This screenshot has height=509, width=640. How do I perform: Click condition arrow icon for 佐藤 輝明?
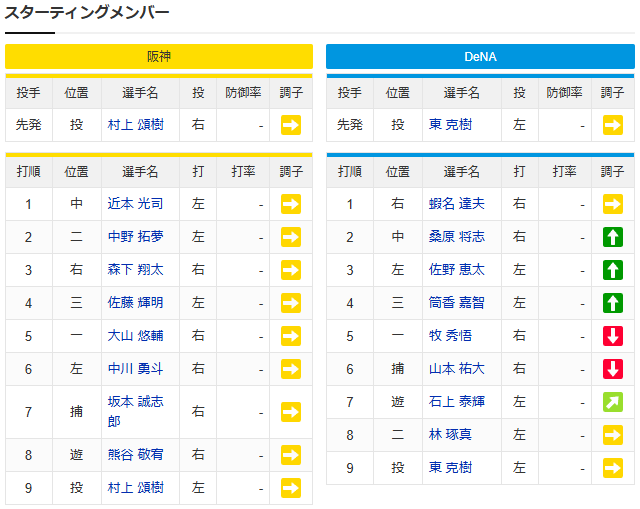pos(291,303)
